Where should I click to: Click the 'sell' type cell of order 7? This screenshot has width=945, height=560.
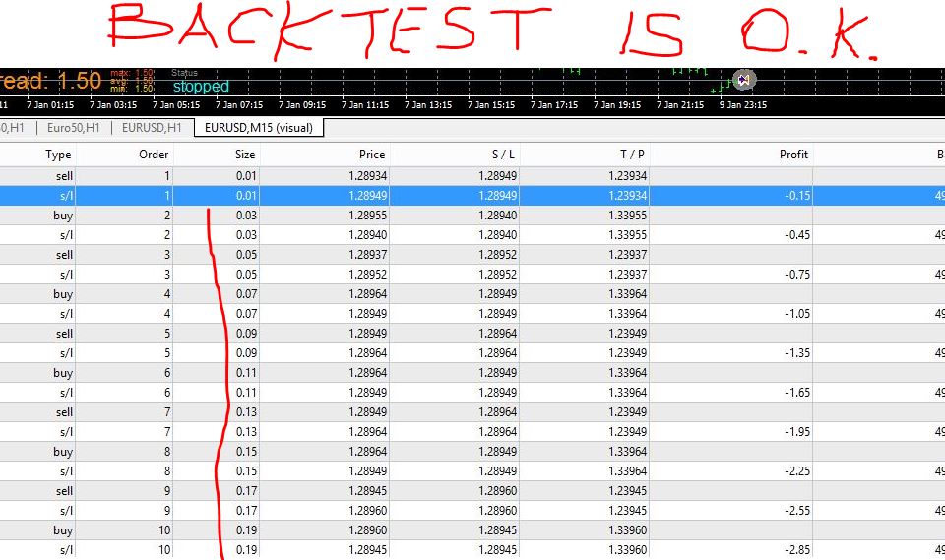(64, 412)
